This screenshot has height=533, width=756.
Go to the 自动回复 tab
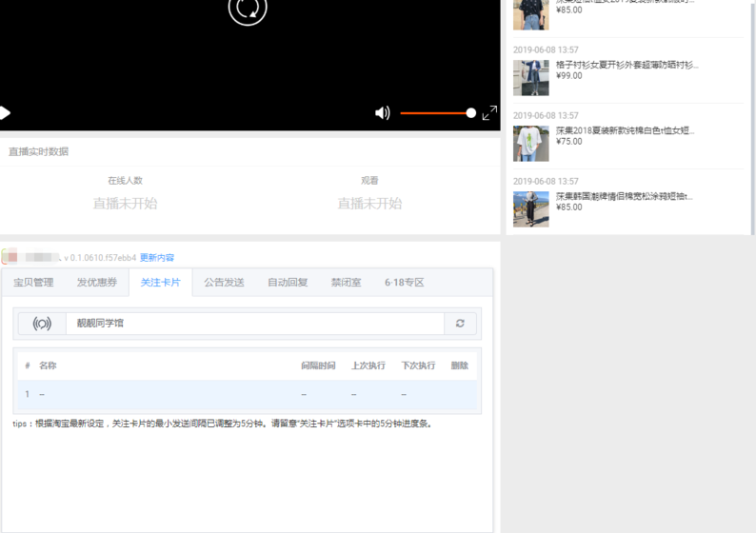click(x=288, y=283)
